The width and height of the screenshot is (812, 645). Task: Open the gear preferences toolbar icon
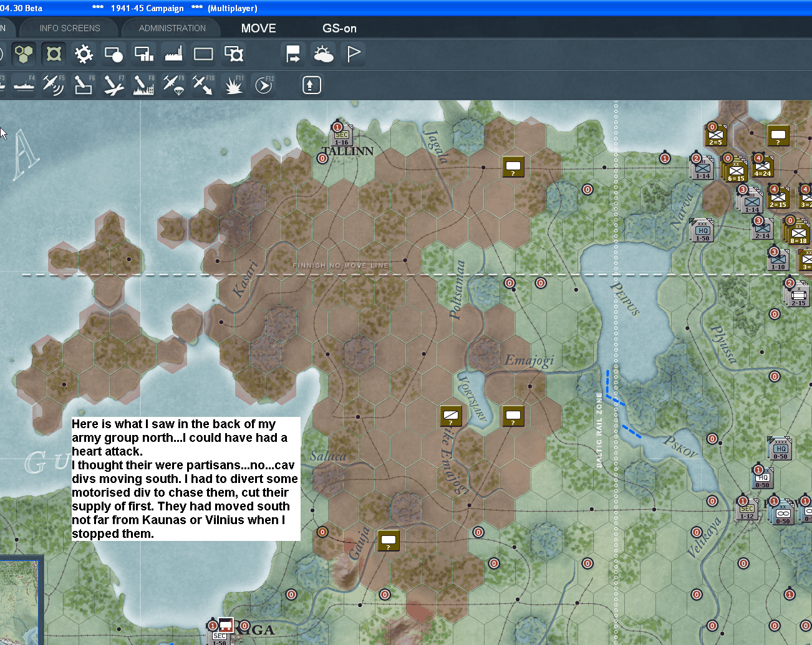coord(84,54)
